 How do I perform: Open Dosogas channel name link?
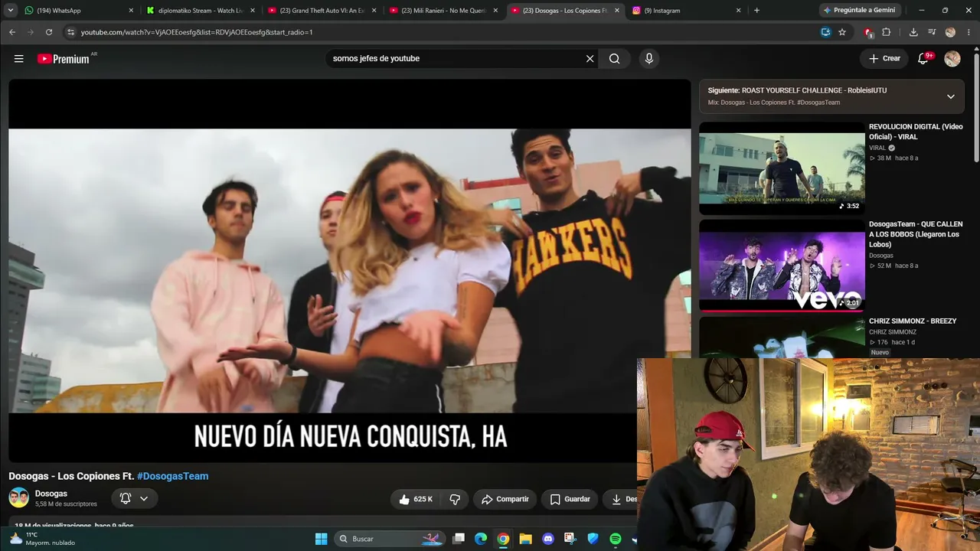pyautogui.click(x=51, y=494)
